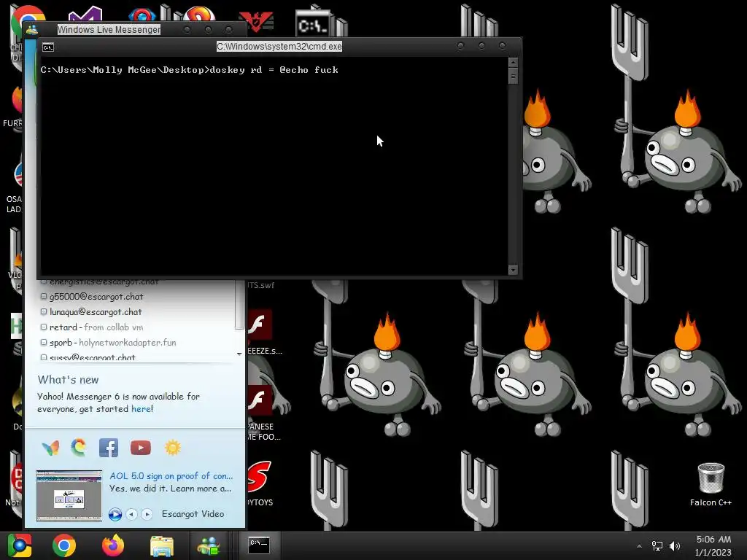Open the swirl browser icon in Messenger
The image size is (747, 560).
click(79, 448)
